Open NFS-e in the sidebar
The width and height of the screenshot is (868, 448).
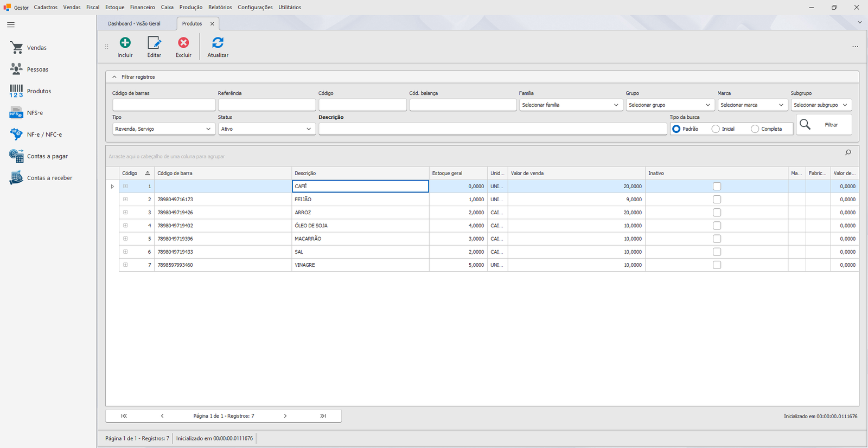[27, 113]
